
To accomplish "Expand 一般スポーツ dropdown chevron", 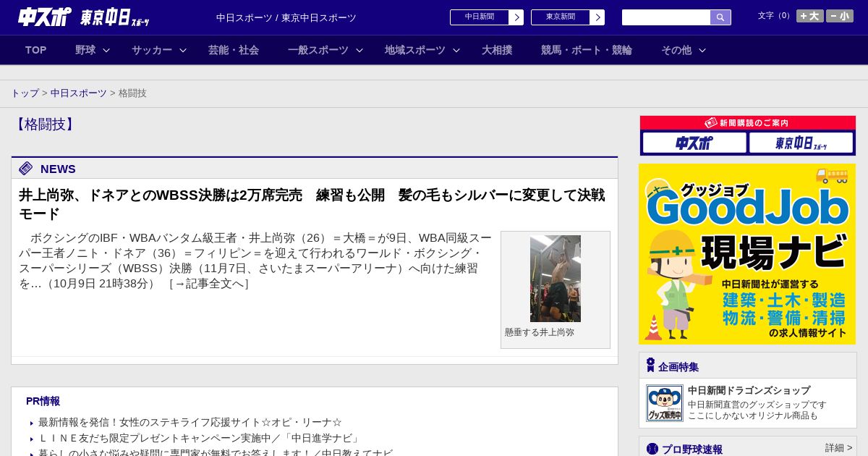I will 359,50.
